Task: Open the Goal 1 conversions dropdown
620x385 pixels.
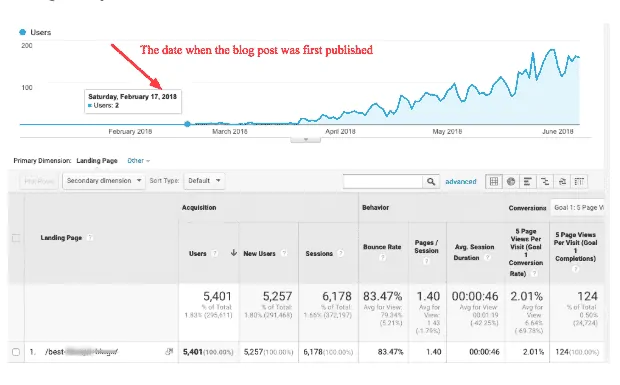Action: 578,208
